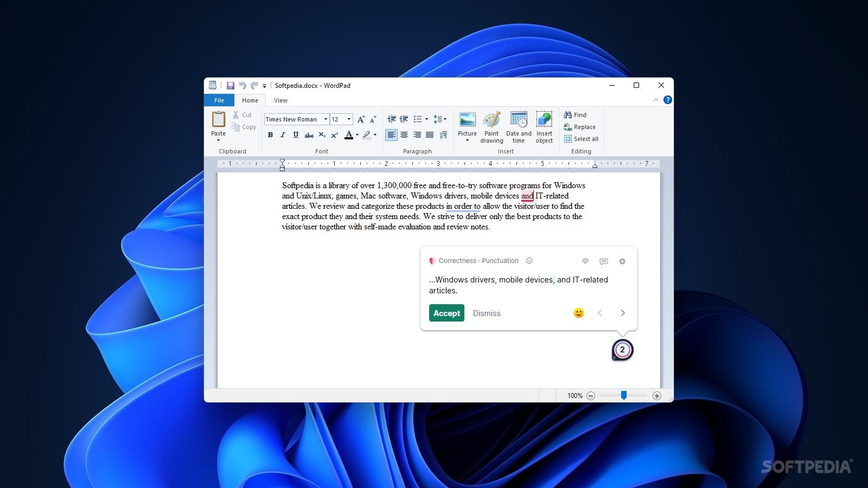Screen dimensions: 868x488
Task: Click the Grammarly suggestion info icon
Action: pos(529,261)
